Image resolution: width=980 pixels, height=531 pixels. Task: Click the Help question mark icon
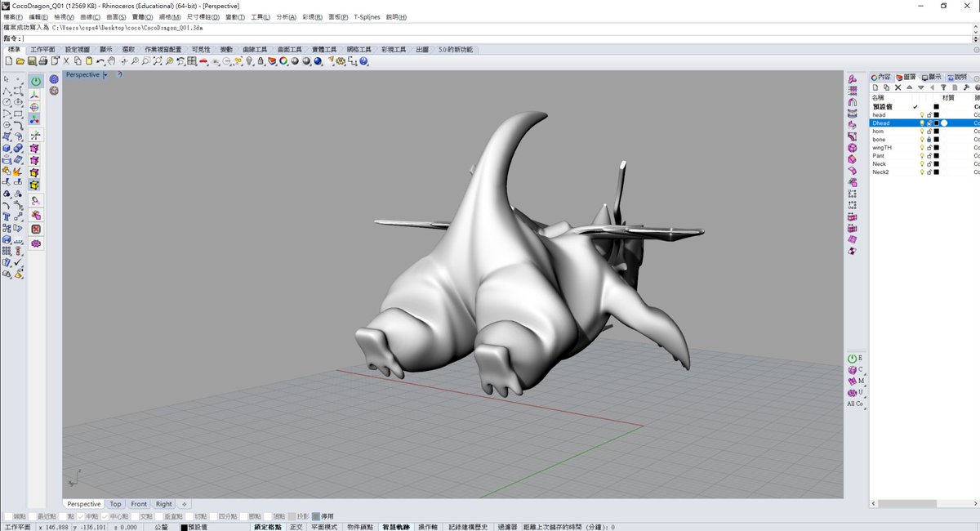coord(363,60)
